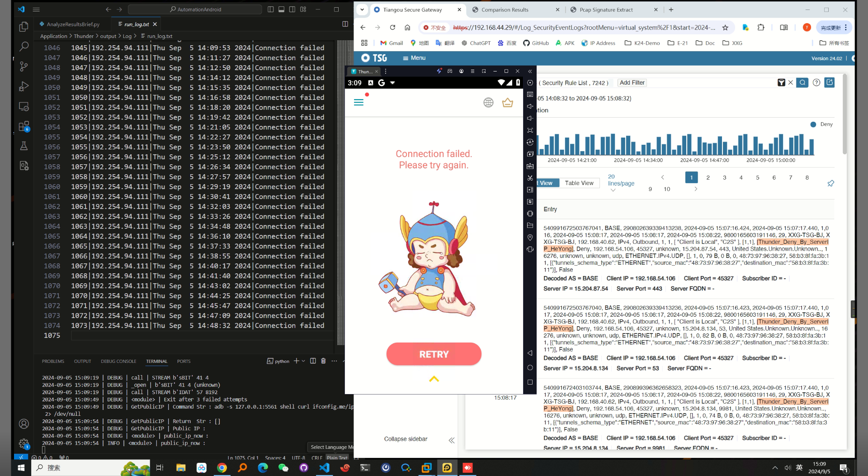Open the TSG Menu

click(414, 58)
